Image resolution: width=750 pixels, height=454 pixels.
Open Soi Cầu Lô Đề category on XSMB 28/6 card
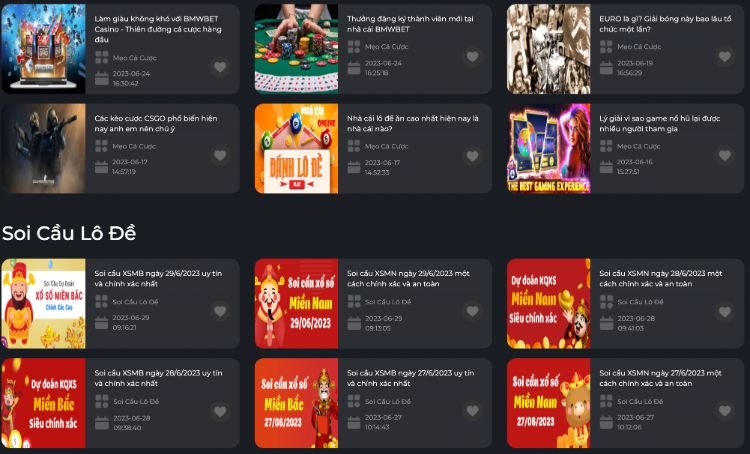click(136, 401)
